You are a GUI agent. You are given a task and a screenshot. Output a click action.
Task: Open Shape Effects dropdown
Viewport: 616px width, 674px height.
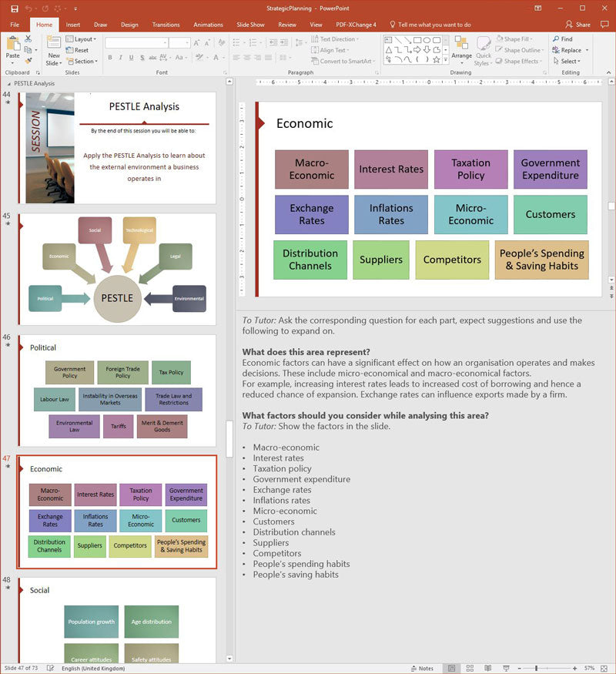pos(519,62)
